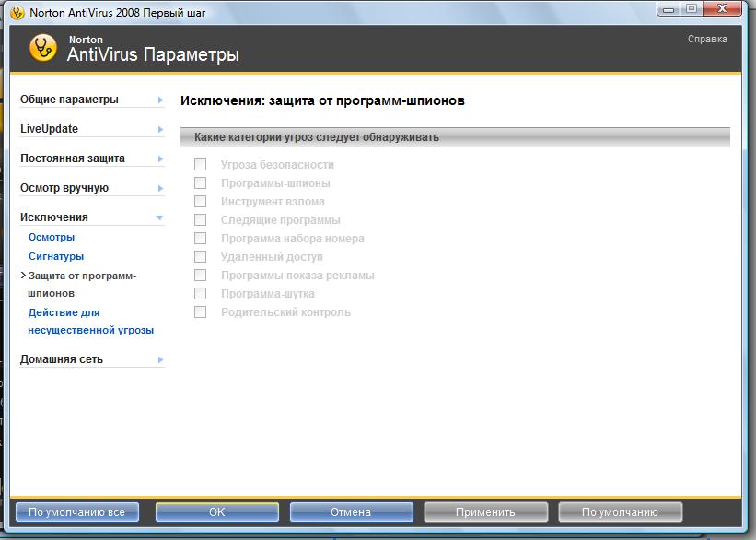Toggle the Следящие программы checkbox
Viewport: 756px width, 540px height.
(x=200, y=220)
